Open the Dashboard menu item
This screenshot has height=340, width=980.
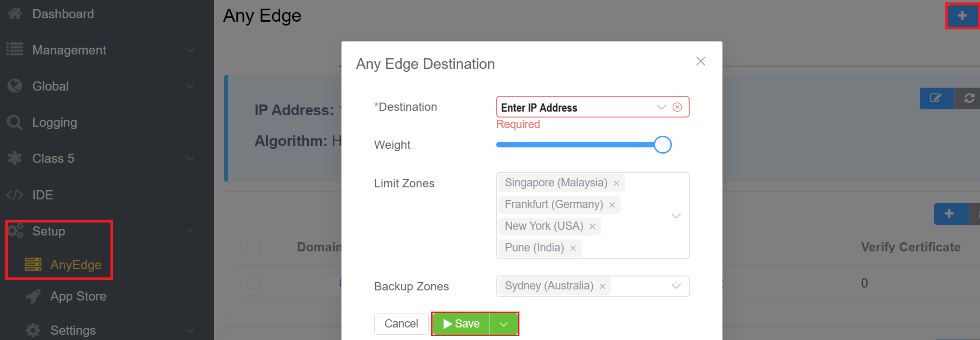click(x=63, y=14)
